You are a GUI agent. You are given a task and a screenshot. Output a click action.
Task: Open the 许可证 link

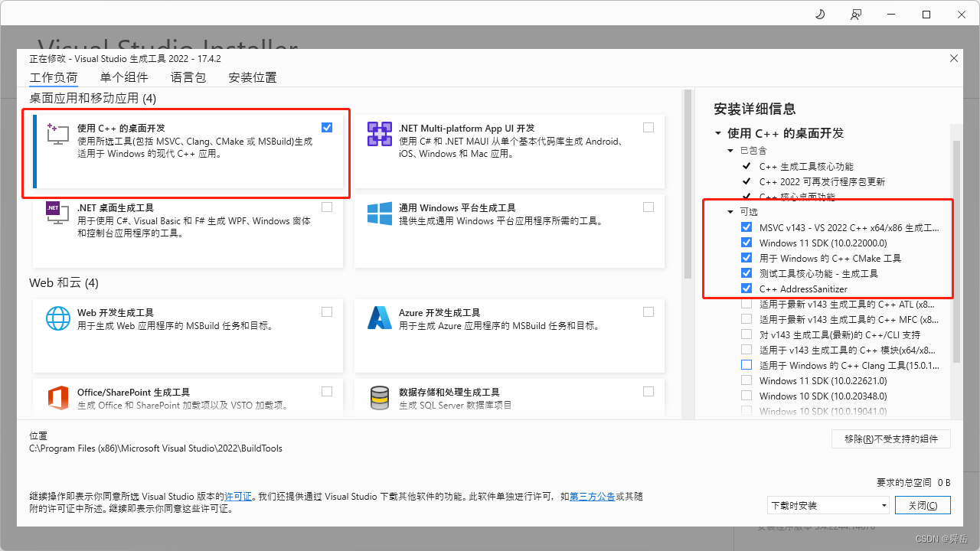(238, 497)
